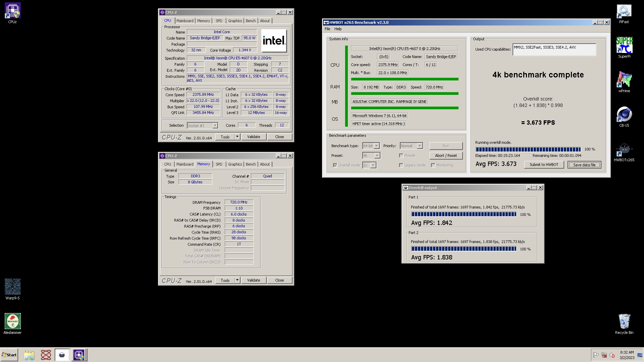Open the PiFast desktop shortcut

[x=624, y=14]
